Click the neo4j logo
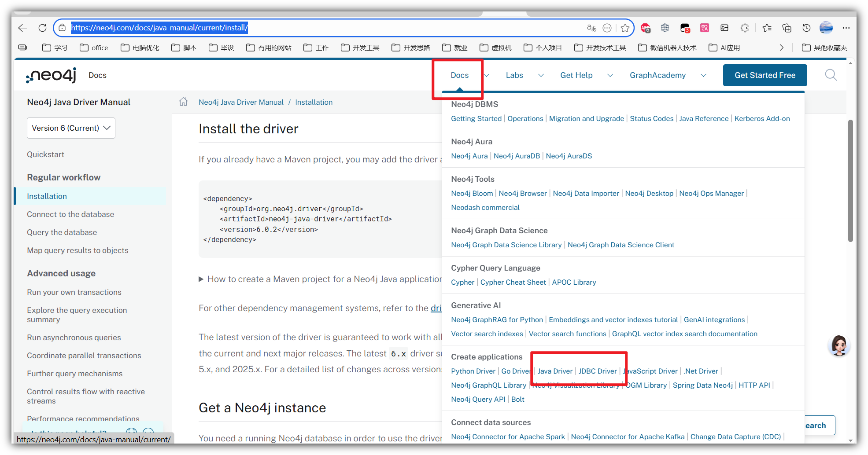This screenshot has width=868, height=455. point(52,75)
